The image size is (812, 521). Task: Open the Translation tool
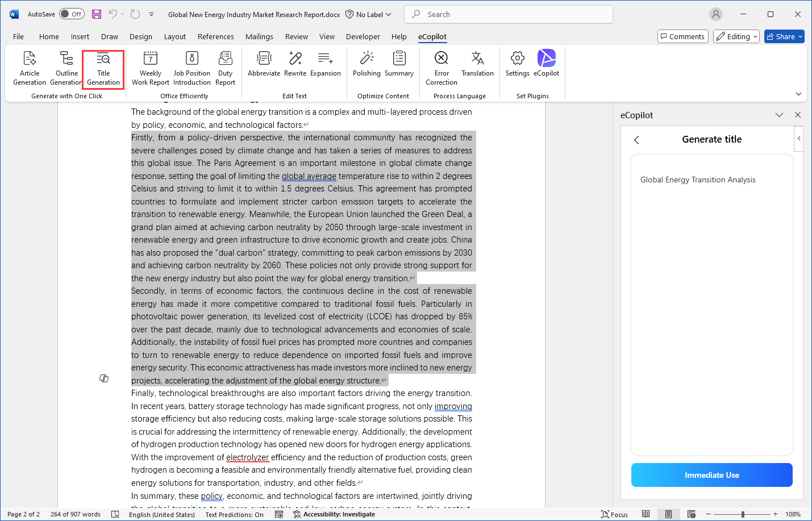click(x=477, y=64)
